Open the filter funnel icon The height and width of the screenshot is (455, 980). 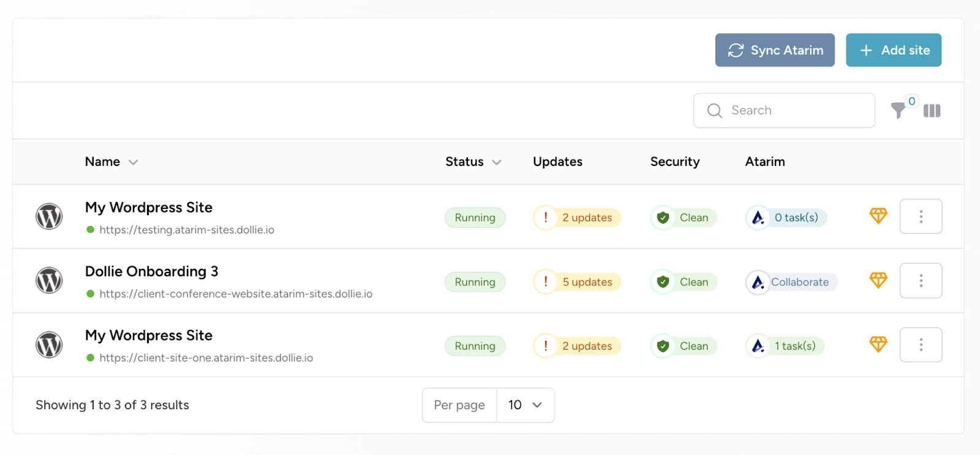898,111
